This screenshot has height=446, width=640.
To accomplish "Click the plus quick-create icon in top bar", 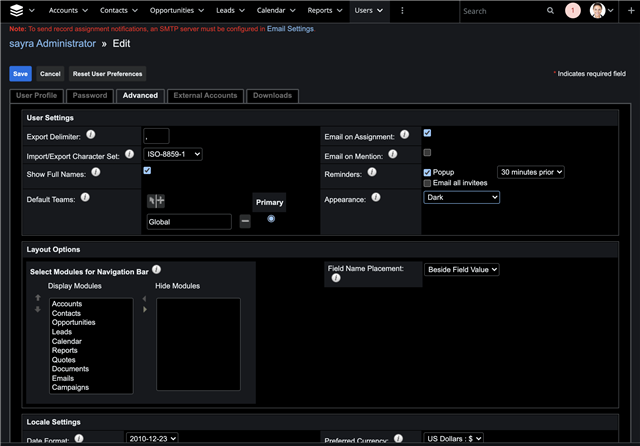I will (627, 11).
